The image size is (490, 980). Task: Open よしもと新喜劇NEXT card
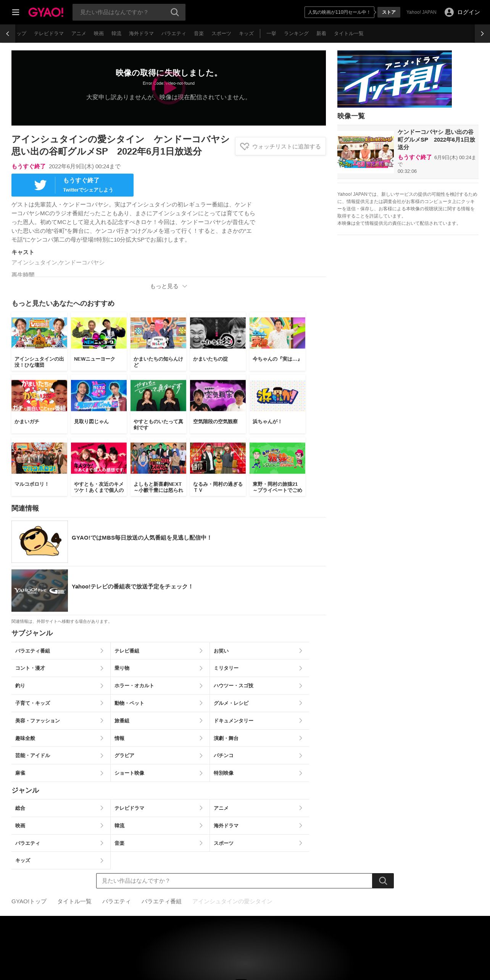point(158,467)
